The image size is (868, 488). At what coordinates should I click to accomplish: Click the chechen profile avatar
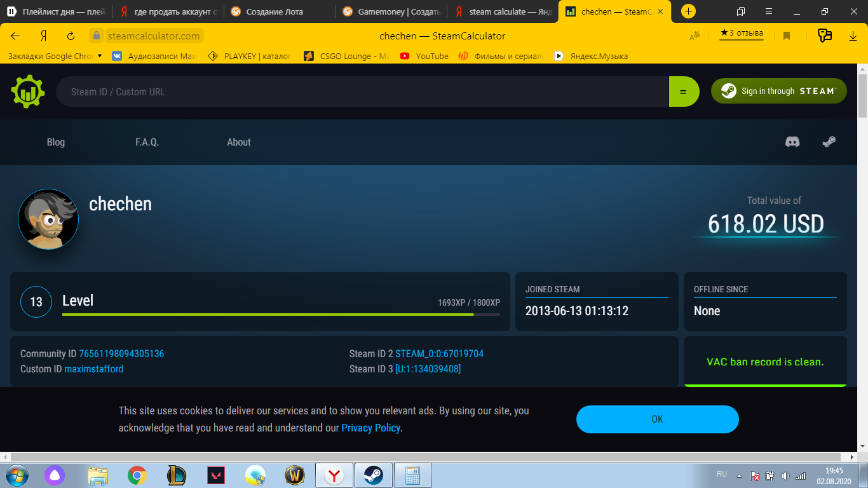[48, 219]
